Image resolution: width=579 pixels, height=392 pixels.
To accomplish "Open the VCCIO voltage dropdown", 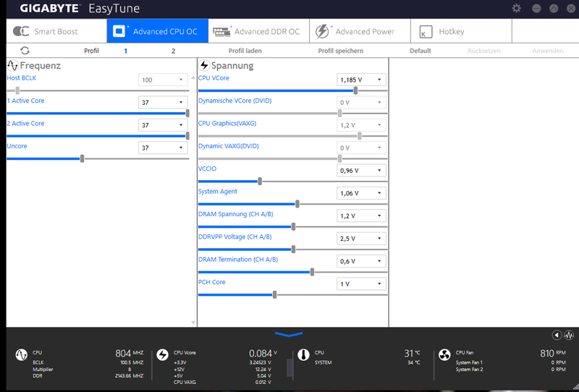I will pyautogui.click(x=361, y=171).
